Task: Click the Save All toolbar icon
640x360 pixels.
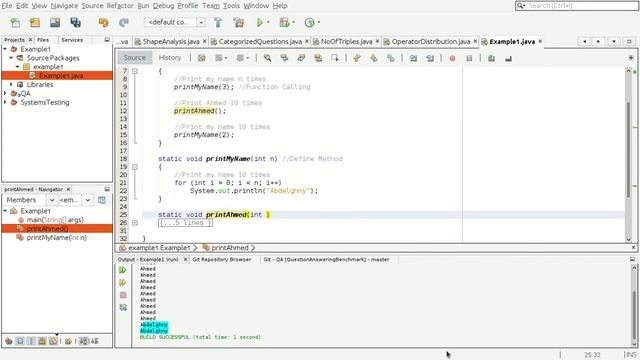Action: coord(76,22)
